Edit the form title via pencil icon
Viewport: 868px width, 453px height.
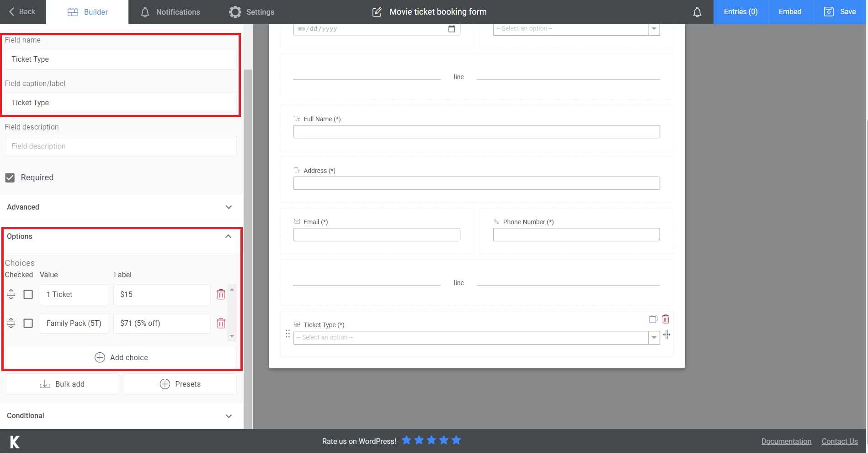tap(377, 12)
